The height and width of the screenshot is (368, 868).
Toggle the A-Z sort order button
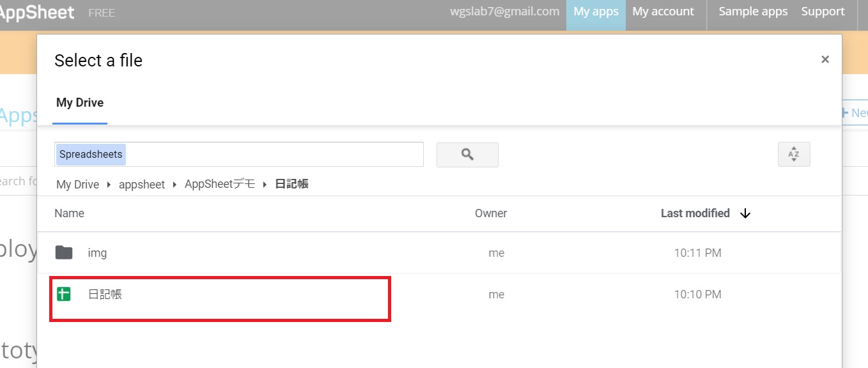click(794, 155)
